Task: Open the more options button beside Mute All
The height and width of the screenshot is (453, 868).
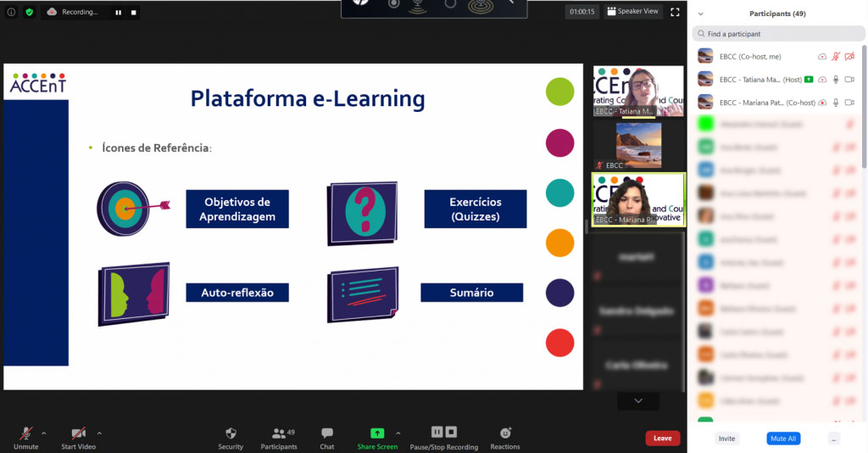Action: (834, 439)
